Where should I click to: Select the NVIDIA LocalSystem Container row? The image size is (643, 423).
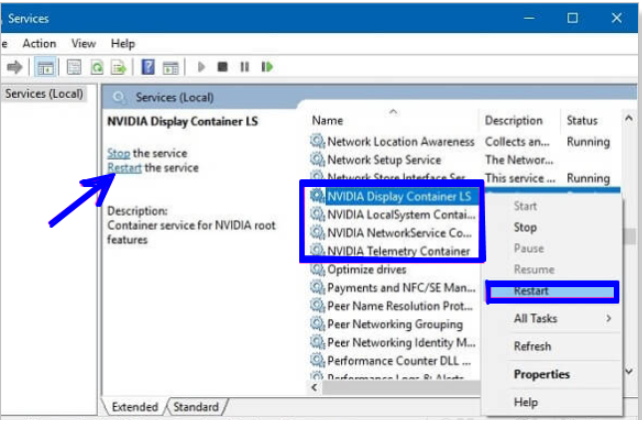(x=394, y=214)
